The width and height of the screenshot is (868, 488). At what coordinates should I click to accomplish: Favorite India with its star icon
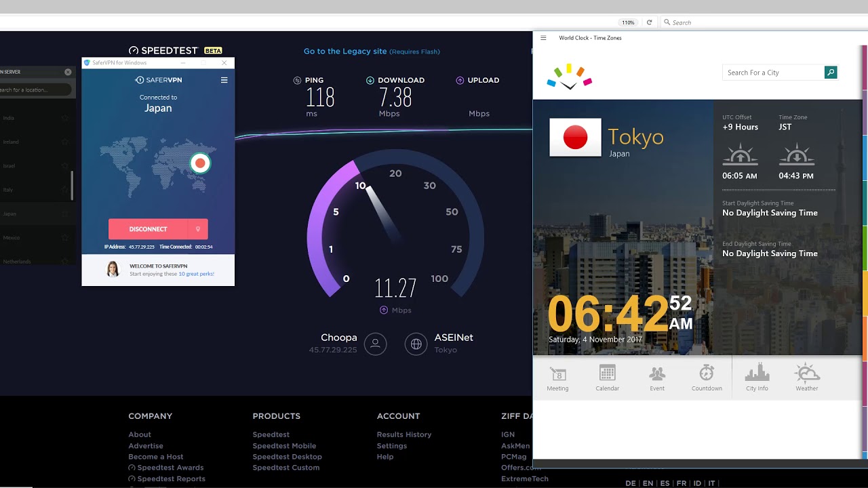[x=64, y=118]
